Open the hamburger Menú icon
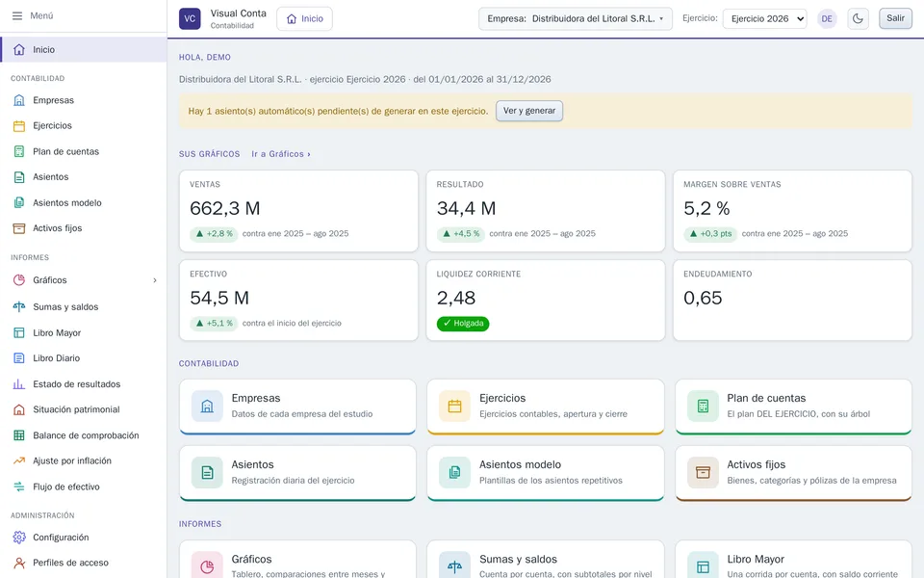Image resolution: width=924 pixels, height=578 pixels. tap(17, 16)
